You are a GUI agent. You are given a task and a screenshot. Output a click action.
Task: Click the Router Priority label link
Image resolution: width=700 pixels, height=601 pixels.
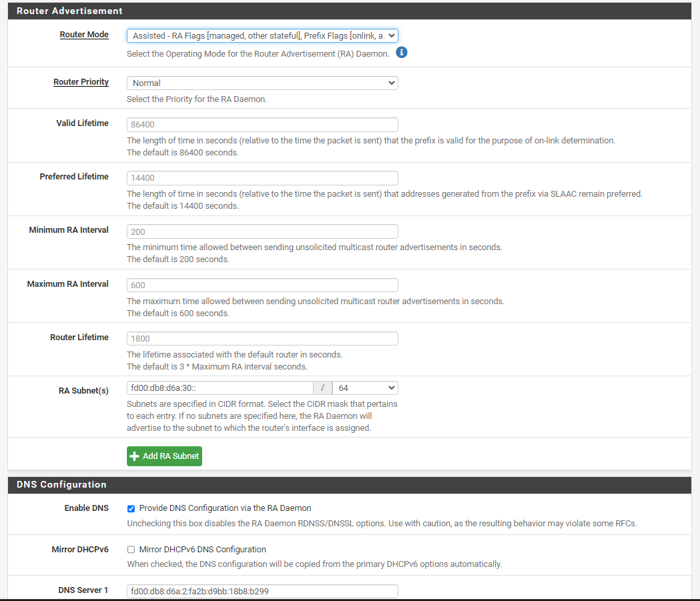point(81,82)
